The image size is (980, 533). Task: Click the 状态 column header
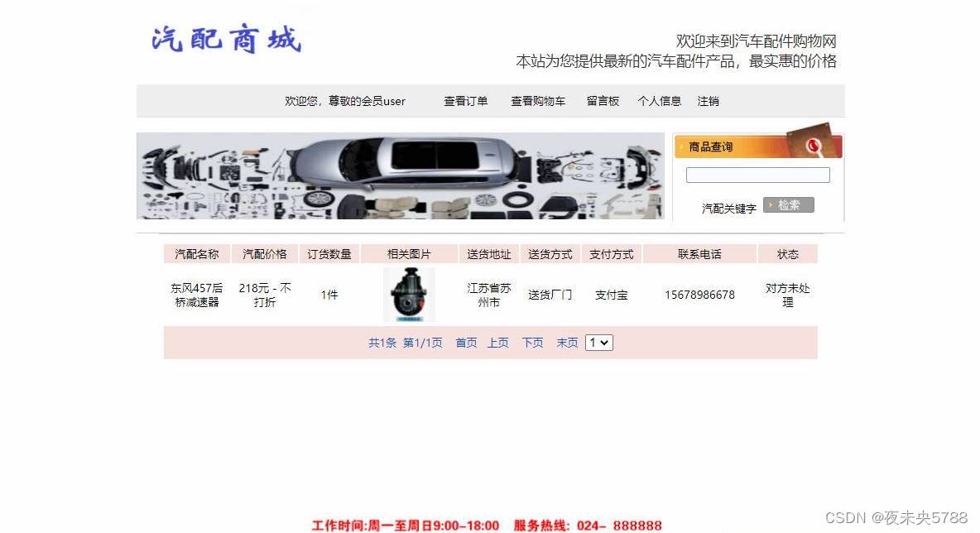(x=787, y=254)
